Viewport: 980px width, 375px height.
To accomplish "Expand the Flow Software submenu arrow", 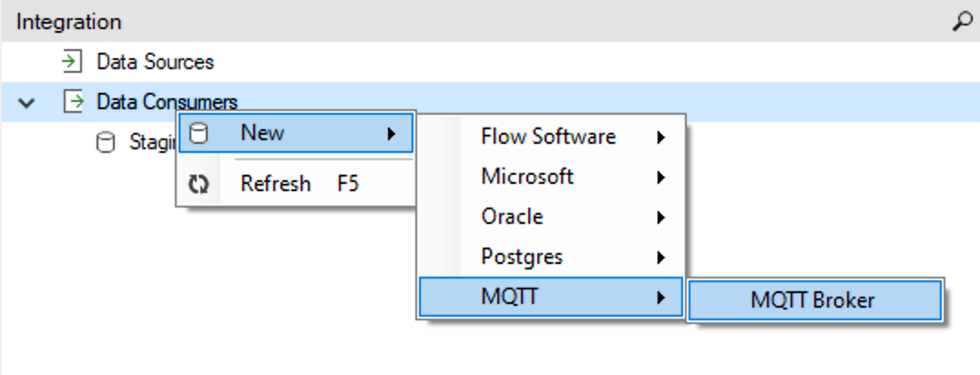I will [660, 137].
